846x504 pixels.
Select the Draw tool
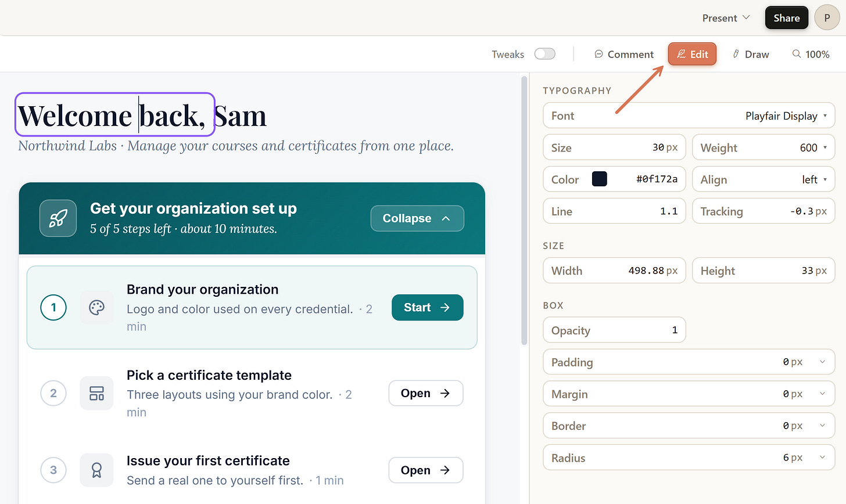point(750,54)
